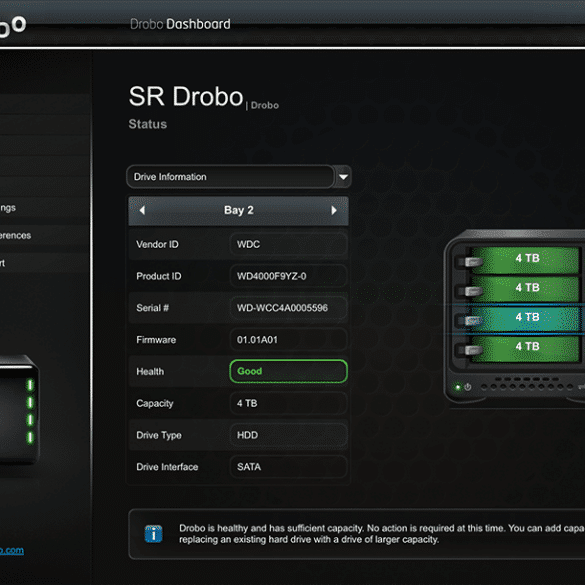Screen dimensions: 585x585
Task: Click the Serial number WD-WCC4A0005596
Action: pos(288,308)
